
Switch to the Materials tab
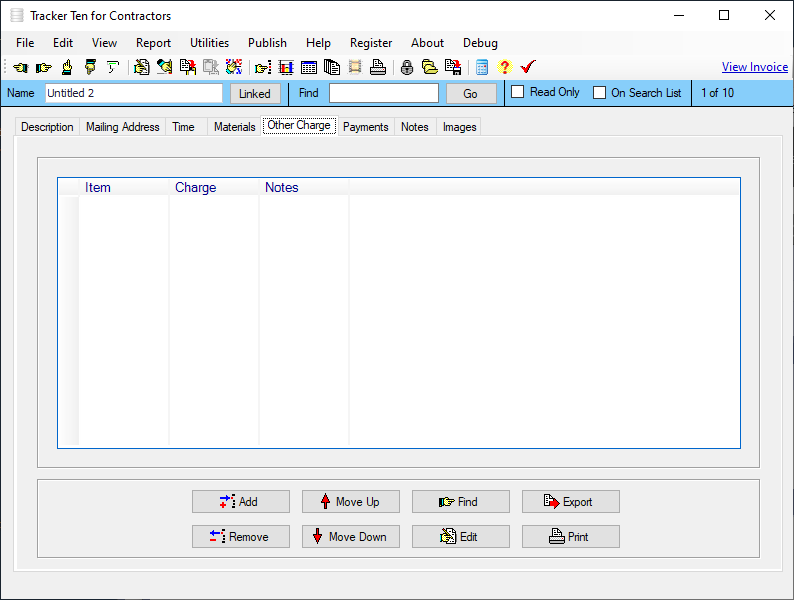point(234,127)
